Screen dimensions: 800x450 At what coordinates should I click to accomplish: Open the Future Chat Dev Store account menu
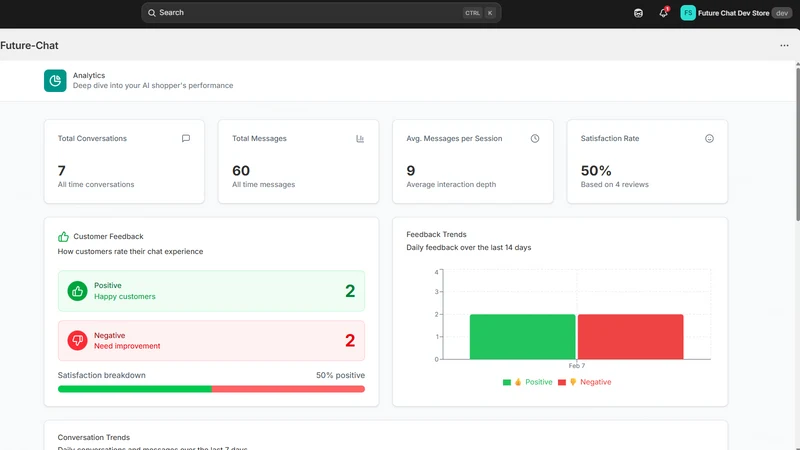pos(736,13)
